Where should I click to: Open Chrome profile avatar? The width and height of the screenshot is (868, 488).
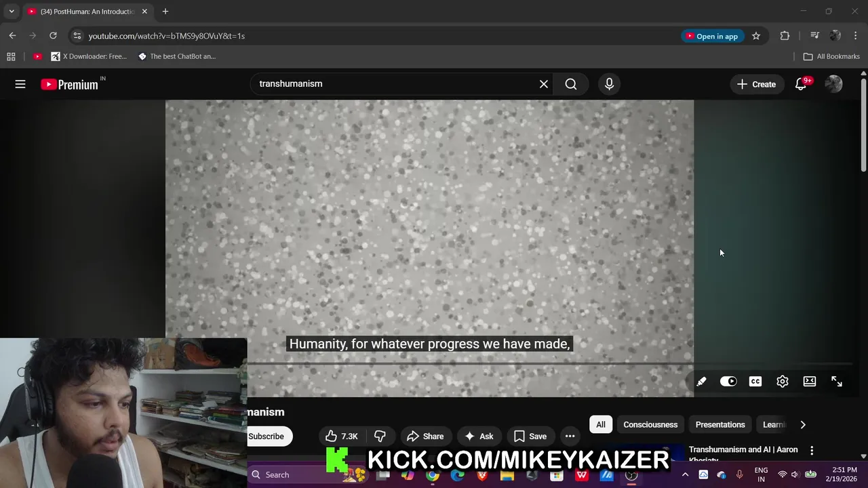(x=835, y=36)
